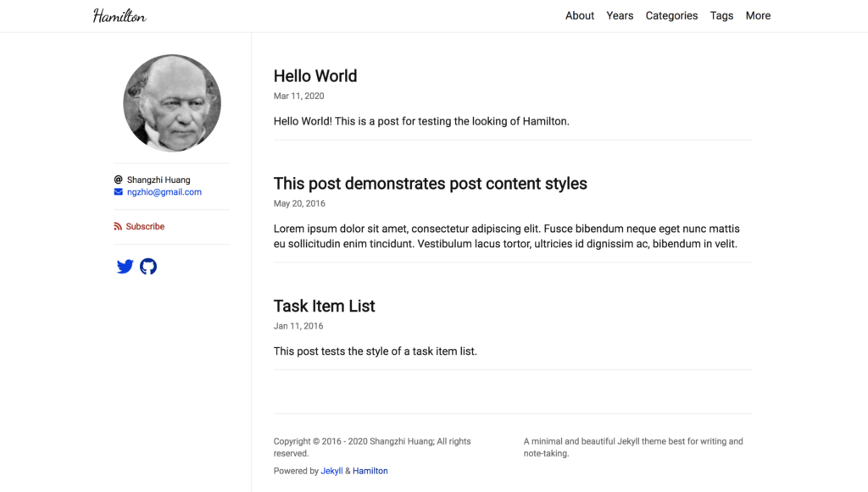Click the ngzhio@gmail.com email link

(164, 192)
